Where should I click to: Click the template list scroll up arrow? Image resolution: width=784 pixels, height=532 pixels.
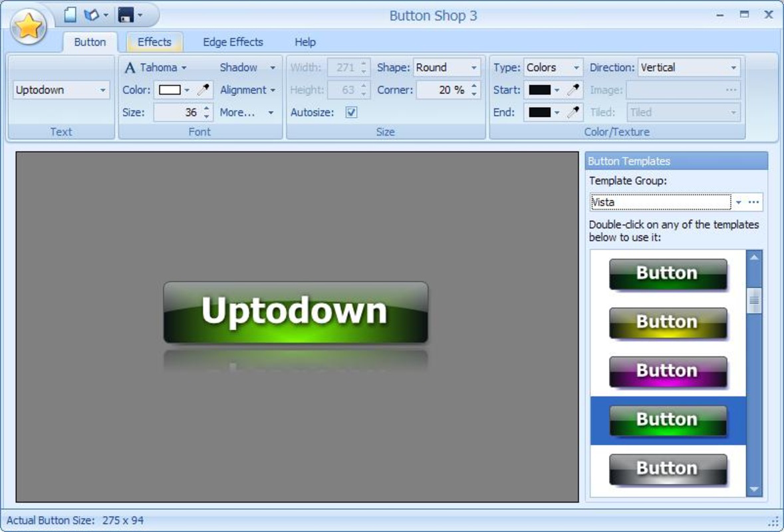pyautogui.click(x=754, y=258)
